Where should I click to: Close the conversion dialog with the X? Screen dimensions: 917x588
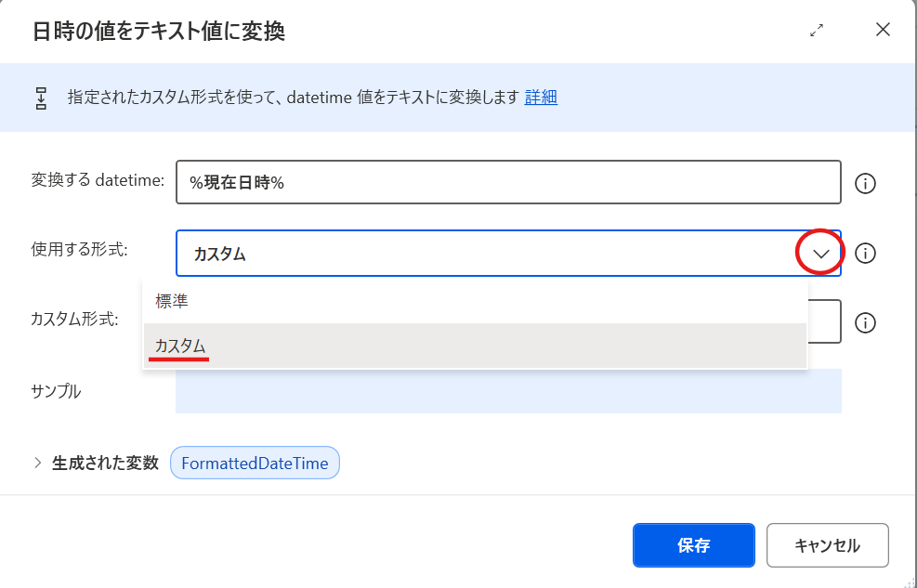pyautogui.click(x=882, y=30)
